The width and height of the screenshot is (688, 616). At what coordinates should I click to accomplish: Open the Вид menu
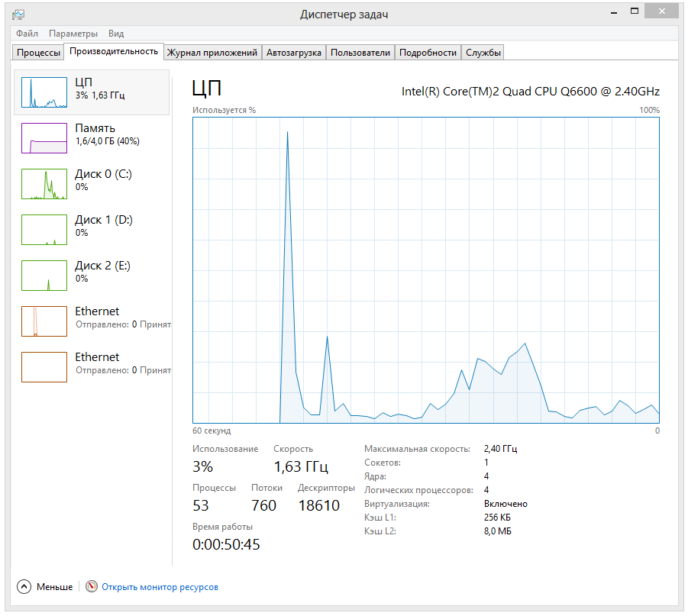tap(116, 34)
